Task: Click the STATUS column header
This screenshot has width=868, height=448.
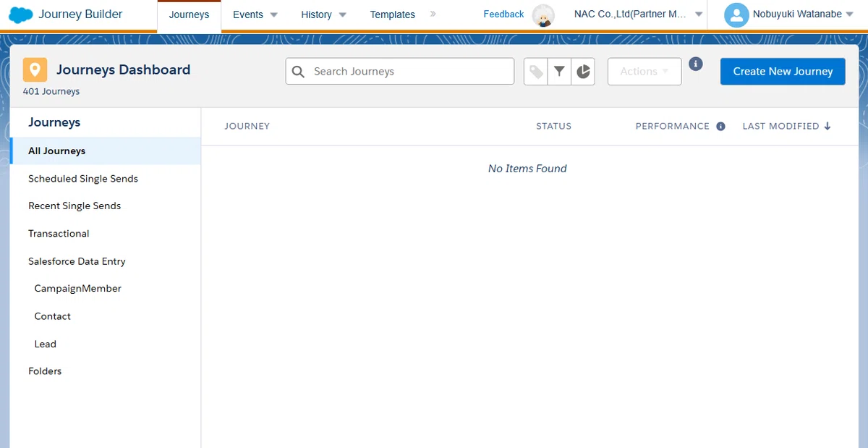Action: coord(553,126)
